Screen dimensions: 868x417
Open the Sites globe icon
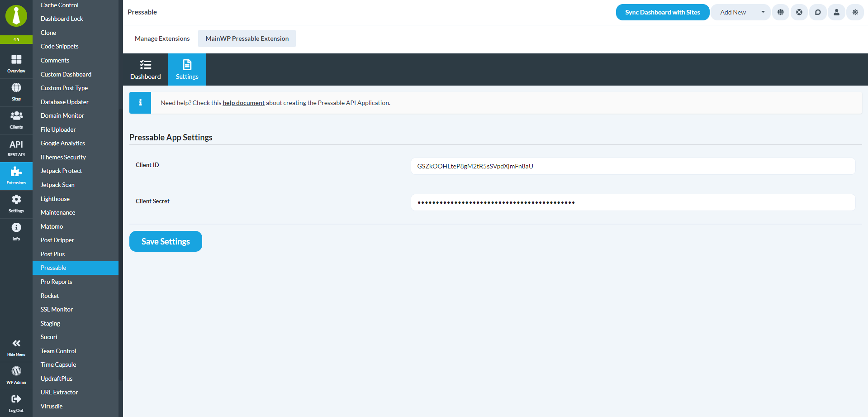16,87
